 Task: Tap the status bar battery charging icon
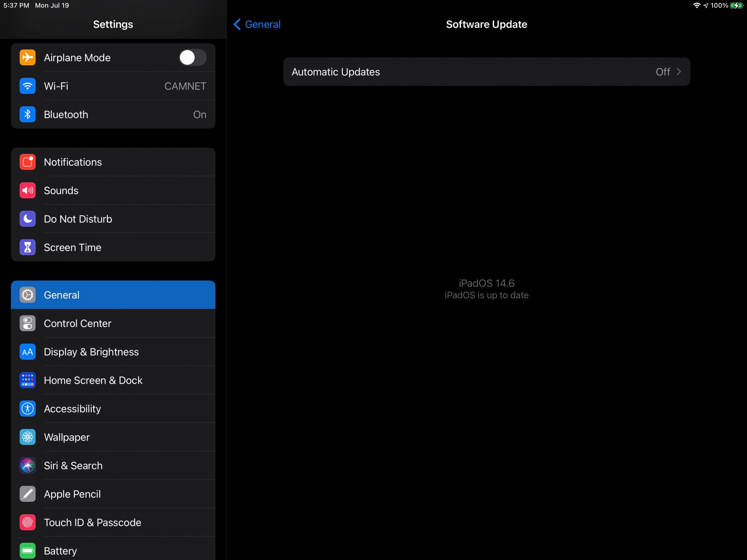click(737, 5)
